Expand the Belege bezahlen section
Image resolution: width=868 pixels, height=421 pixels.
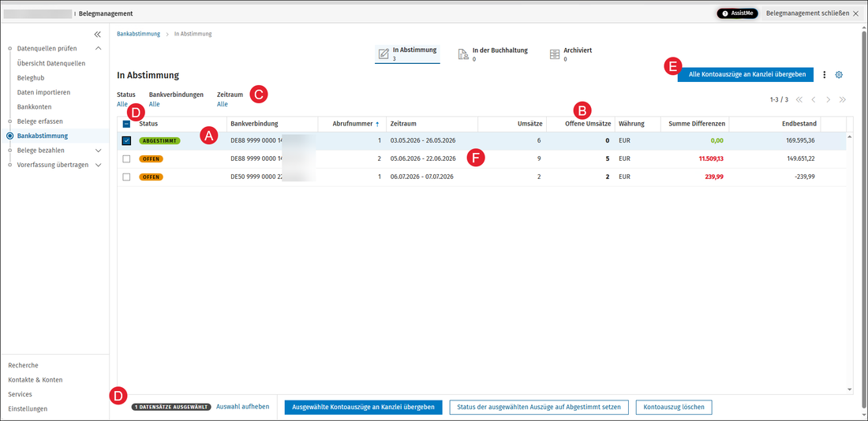[98, 151]
